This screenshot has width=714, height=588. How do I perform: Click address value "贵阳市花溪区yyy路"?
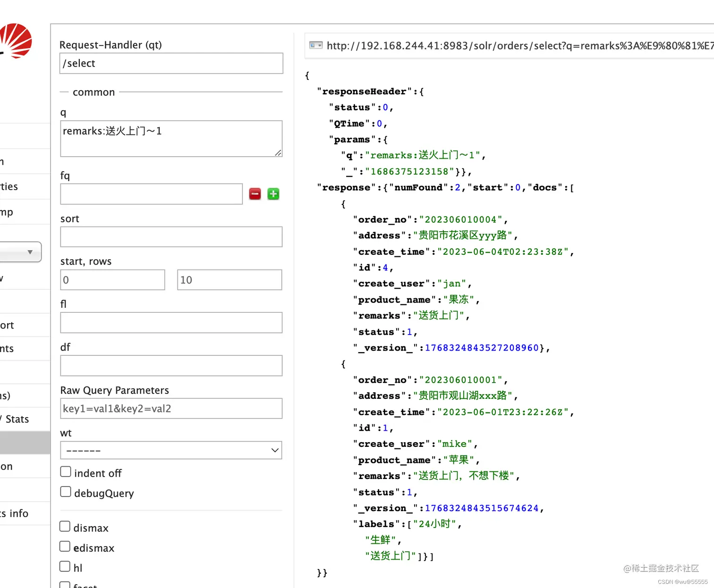pyautogui.click(x=463, y=235)
